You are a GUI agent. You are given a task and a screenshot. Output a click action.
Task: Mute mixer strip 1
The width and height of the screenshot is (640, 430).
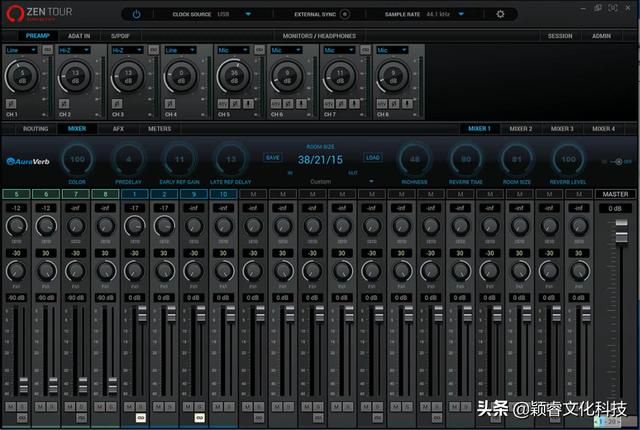[x=129, y=406]
